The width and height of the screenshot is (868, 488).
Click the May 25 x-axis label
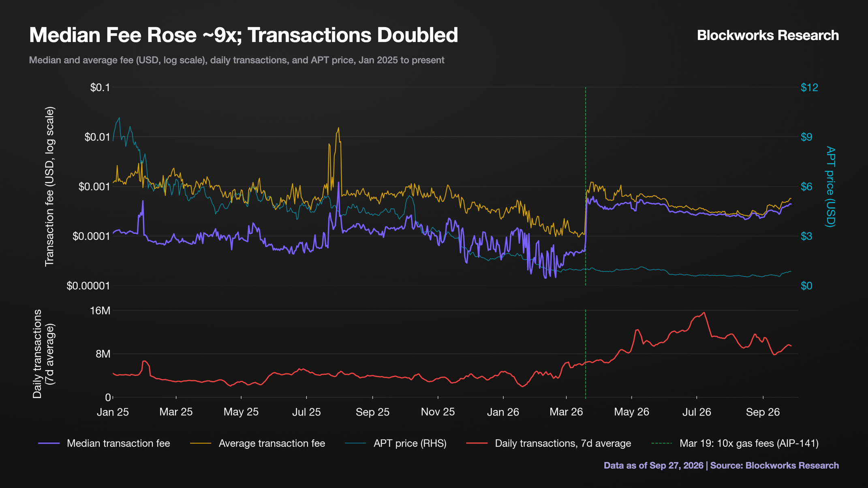tap(241, 412)
